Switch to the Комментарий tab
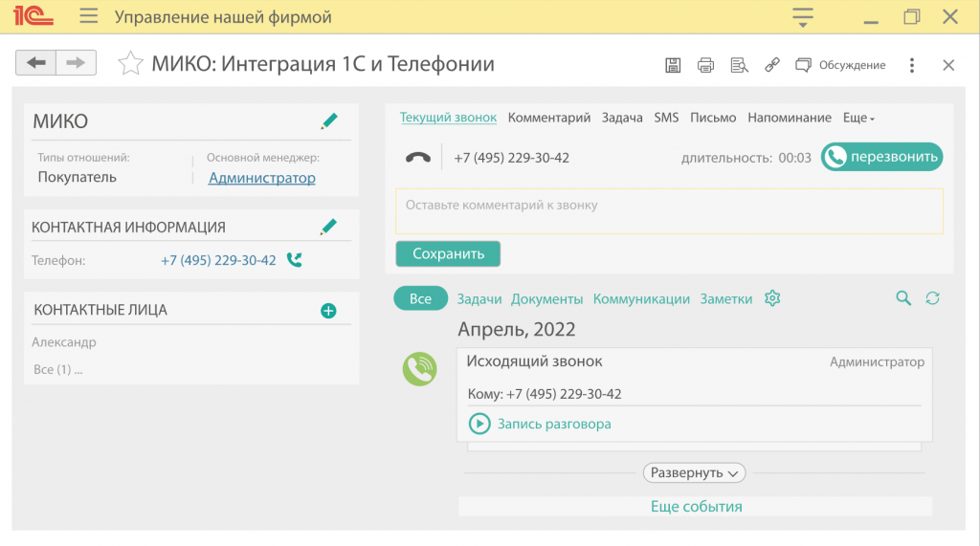The width and height of the screenshot is (980, 546). click(548, 118)
